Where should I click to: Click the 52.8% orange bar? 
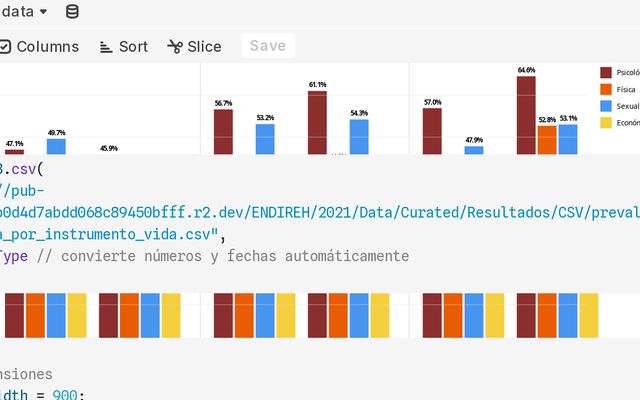pos(547,139)
